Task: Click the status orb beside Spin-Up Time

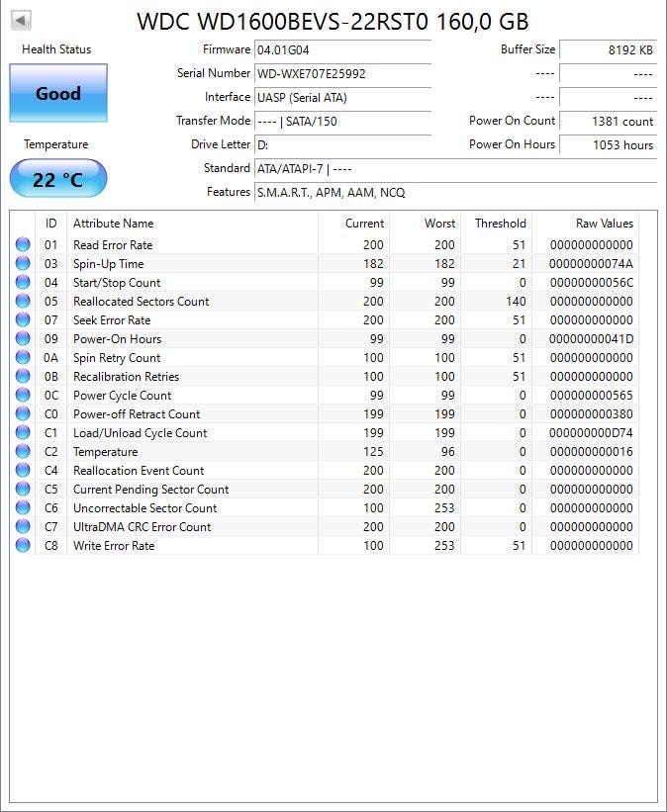Action: click(x=23, y=264)
